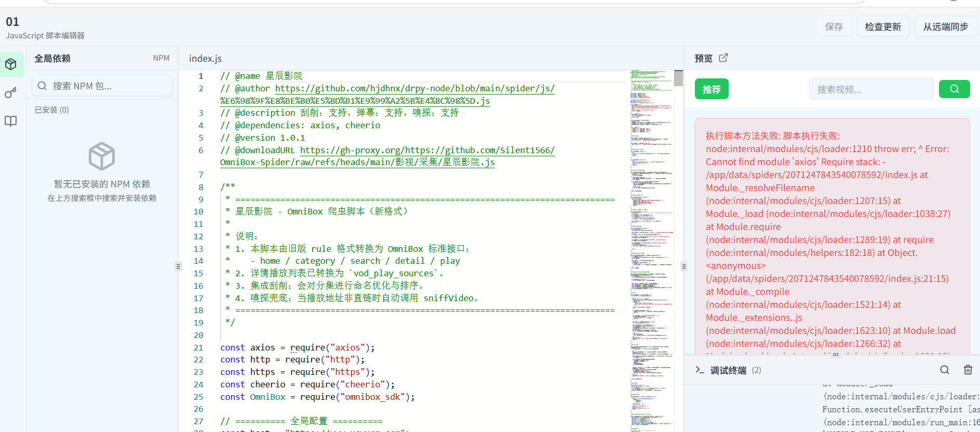
Task: Click the 全局配置 comment on line 27
Action: 301,421
